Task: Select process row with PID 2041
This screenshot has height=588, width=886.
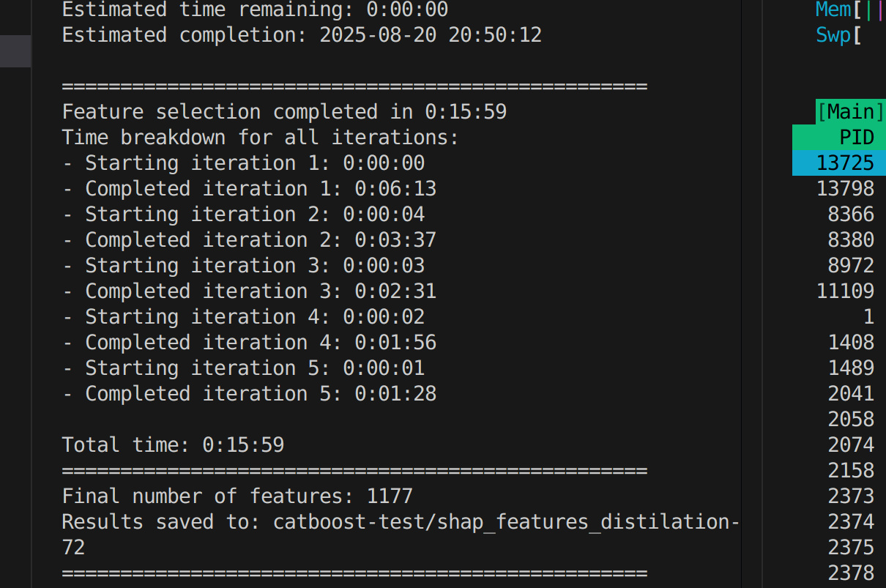Action: [x=851, y=394]
